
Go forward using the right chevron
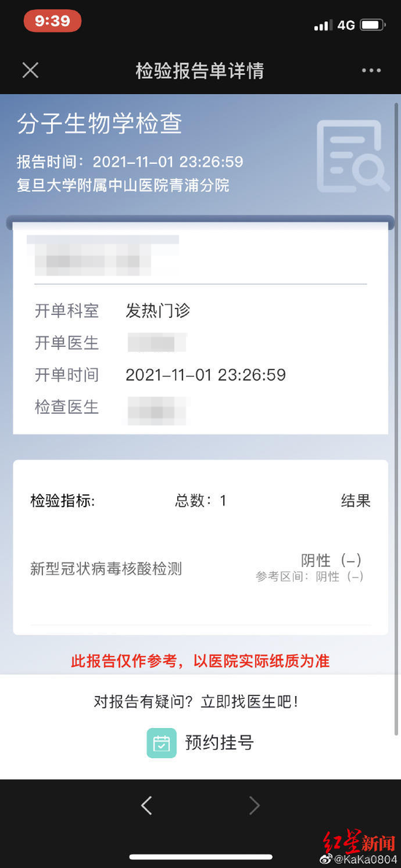tap(254, 805)
